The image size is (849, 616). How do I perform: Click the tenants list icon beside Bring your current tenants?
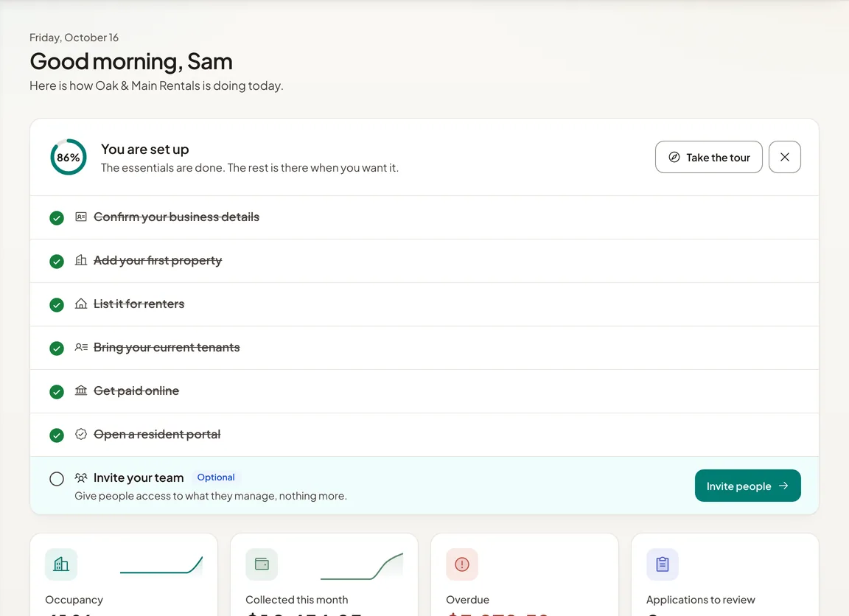tap(80, 347)
